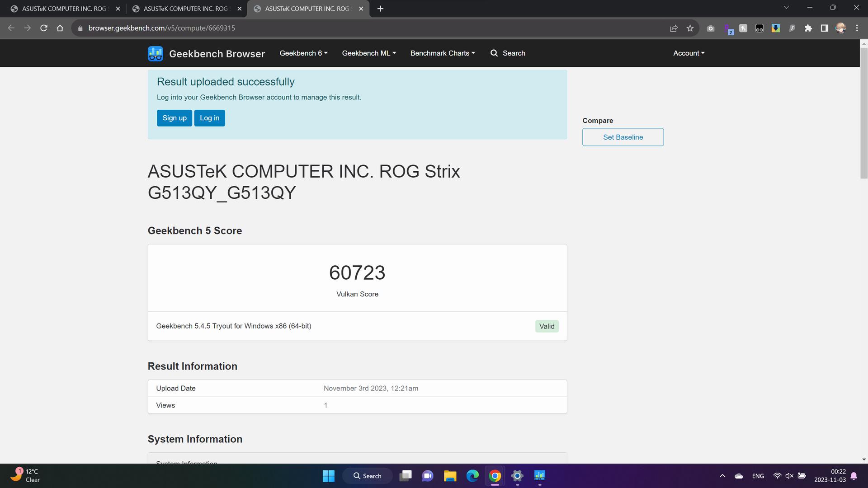Click the Geekbench Browser logo icon
The width and height of the screenshot is (868, 488).
(x=155, y=53)
